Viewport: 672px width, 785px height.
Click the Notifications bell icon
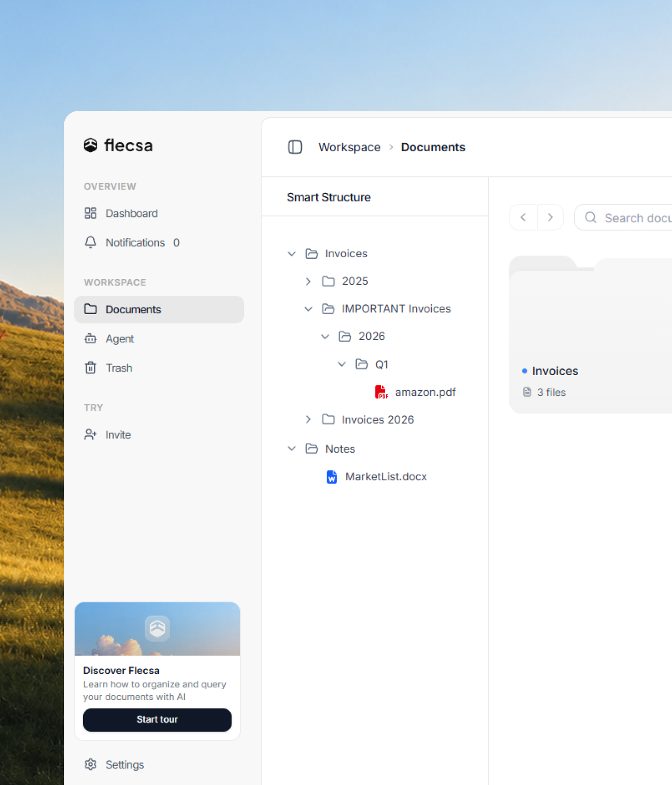coord(91,242)
